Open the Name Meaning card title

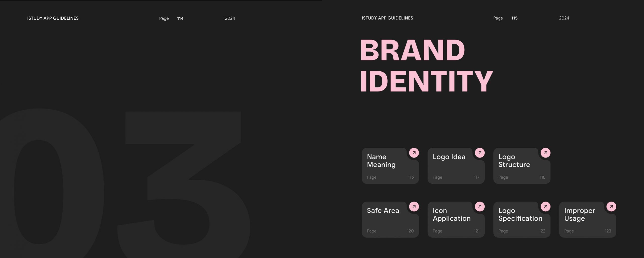(x=381, y=160)
